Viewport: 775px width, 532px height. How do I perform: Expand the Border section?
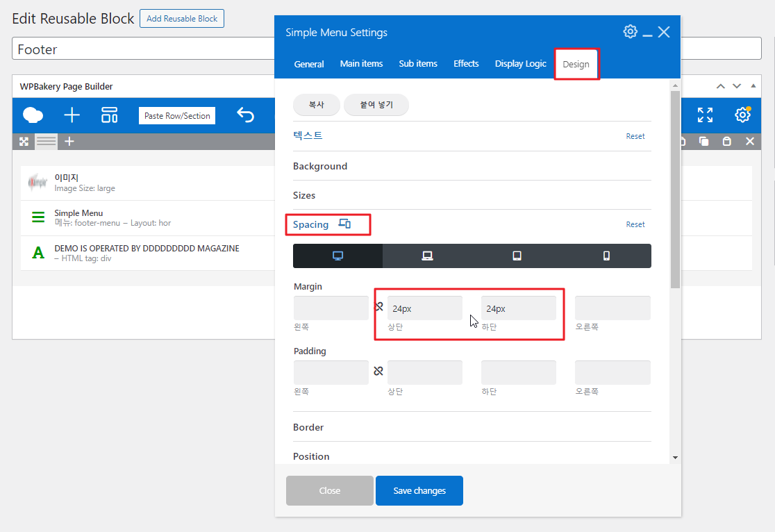pos(308,427)
